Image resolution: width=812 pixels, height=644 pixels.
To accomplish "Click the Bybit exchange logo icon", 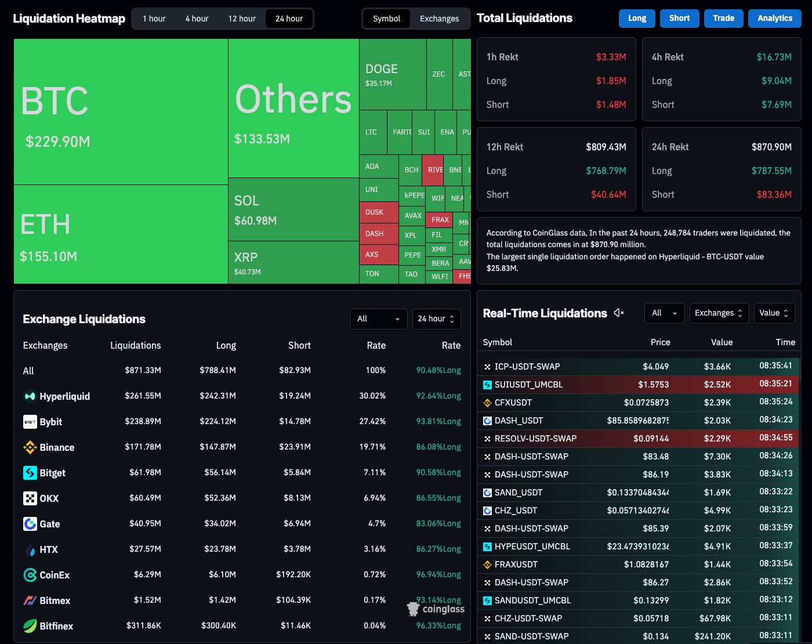I will coord(30,422).
